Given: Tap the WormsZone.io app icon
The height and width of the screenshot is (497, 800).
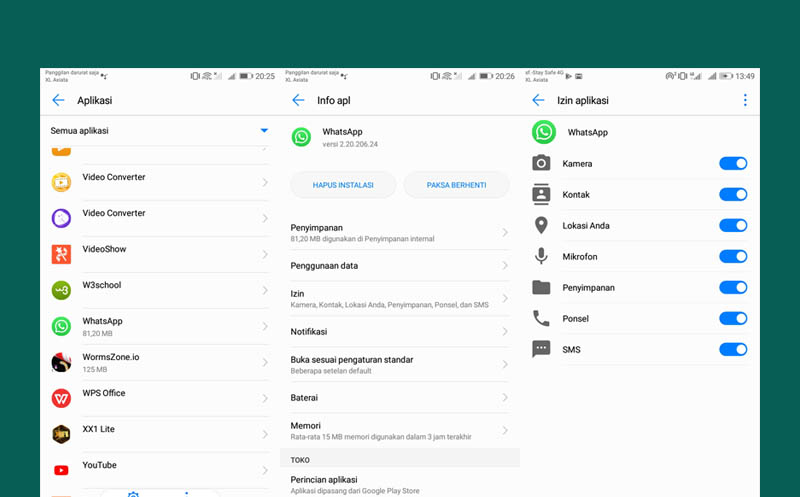Looking at the screenshot, I should tap(61, 362).
